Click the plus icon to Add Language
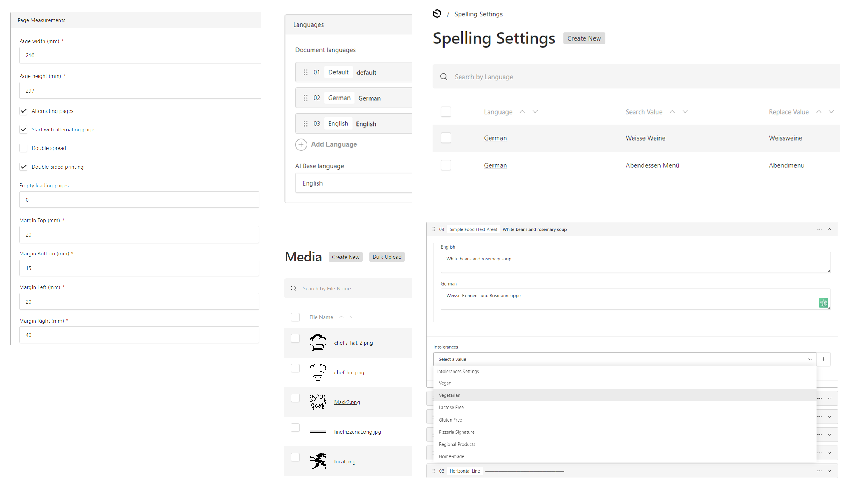The height and width of the screenshot is (504, 850). [301, 144]
